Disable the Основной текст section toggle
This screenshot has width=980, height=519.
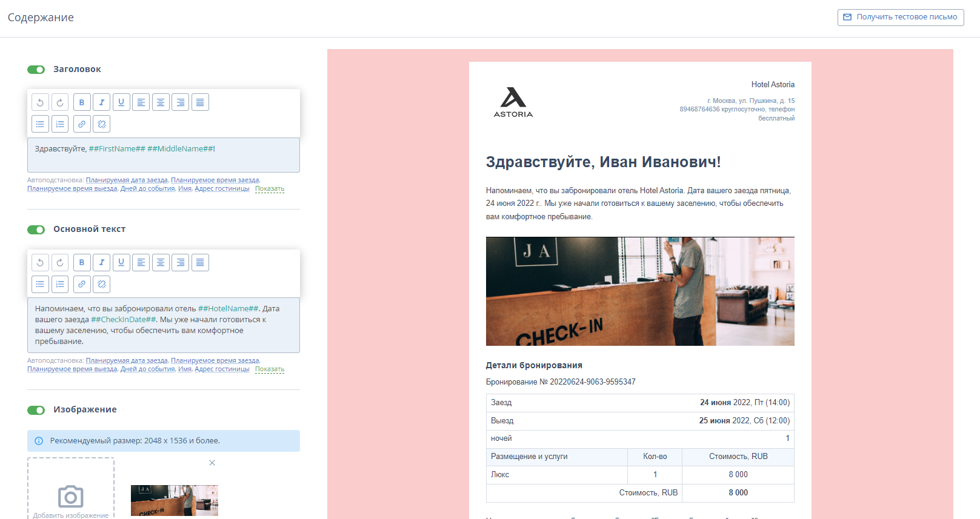click(x=36, y=230)
